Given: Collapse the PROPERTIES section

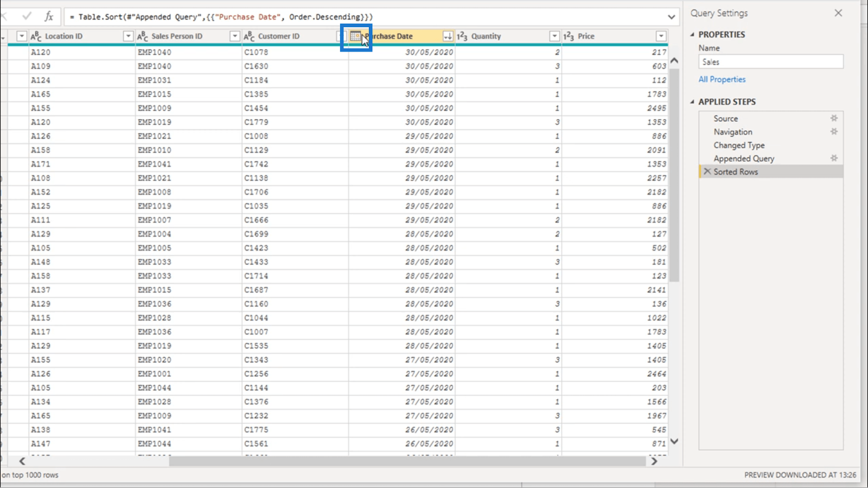Looking at the screenshot, I should point(692,34).
